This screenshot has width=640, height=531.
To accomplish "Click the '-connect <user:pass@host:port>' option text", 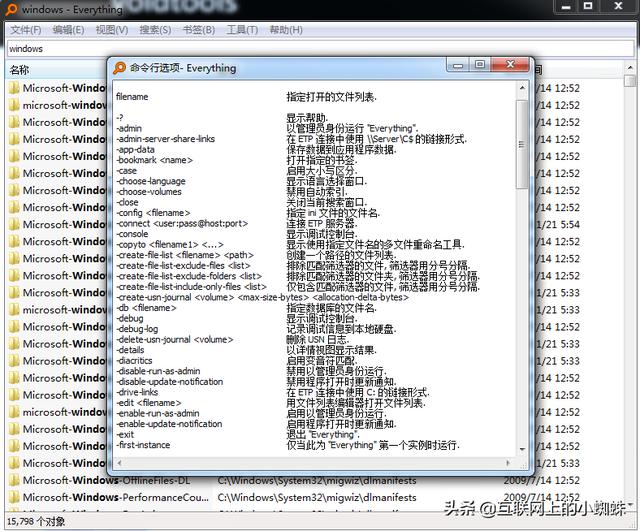I will (182, 223).
